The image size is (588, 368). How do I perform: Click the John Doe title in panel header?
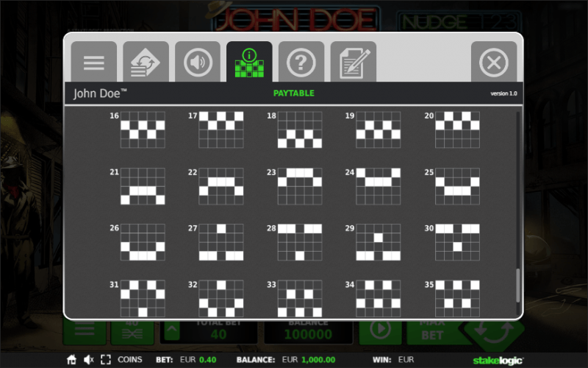(x=100, y=93)
